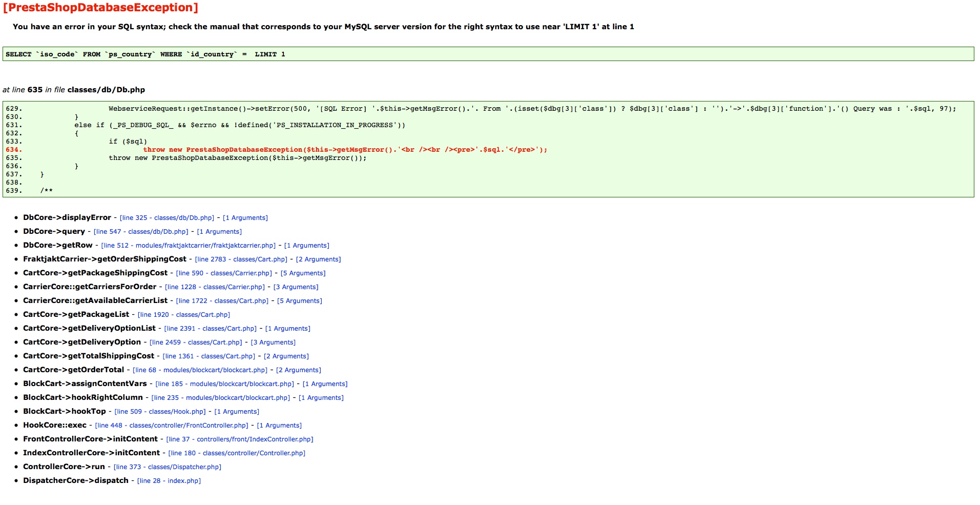Show arguments for DbCore->displayError
Image resolution: width=980 pixels, height=505 pixels.
point(245,218)
